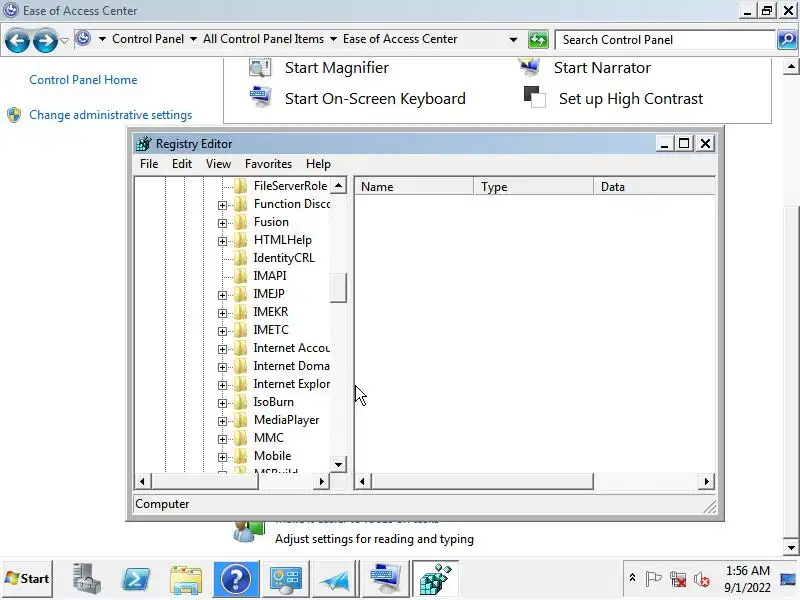The image size is (800, 600).
Task: Click in the Search Control Panel field
Action: [665, 40]
